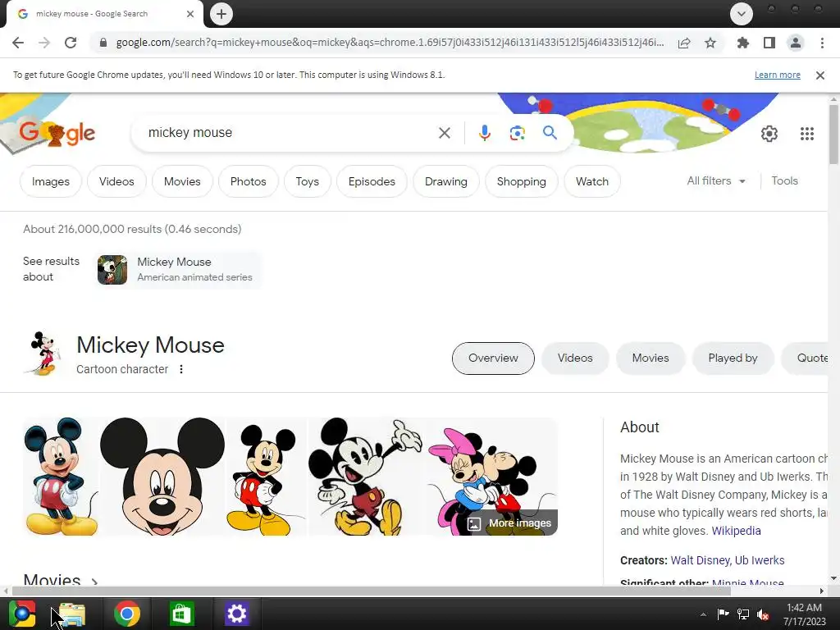Select the Toys filter chip
Image resolution: width=840 pixels, height=630 pixels.
coord(307,181)
